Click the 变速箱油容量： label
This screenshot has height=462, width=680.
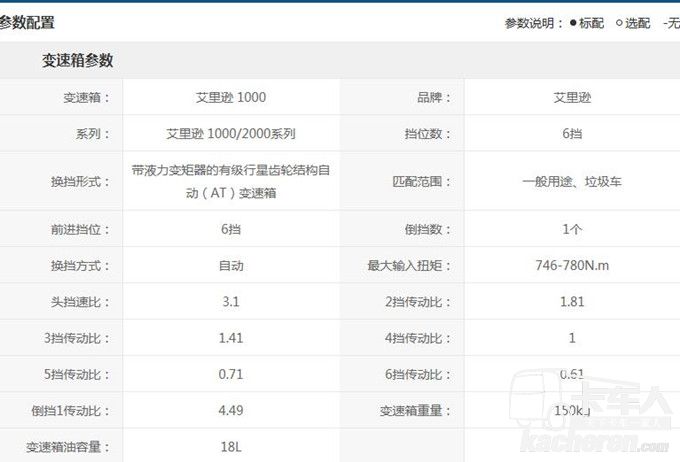(x=68, y=446)
